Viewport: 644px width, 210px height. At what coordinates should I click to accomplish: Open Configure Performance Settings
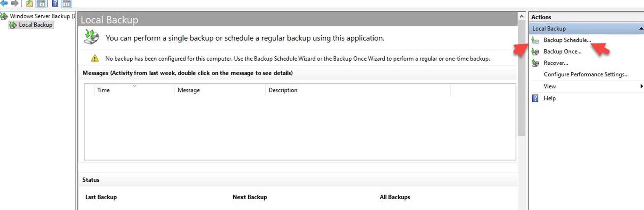coord(586,74)
